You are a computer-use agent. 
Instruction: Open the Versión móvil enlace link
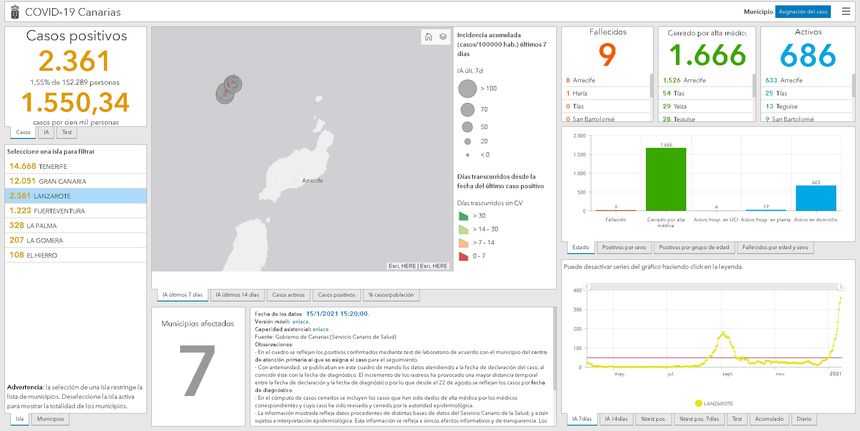300,321
